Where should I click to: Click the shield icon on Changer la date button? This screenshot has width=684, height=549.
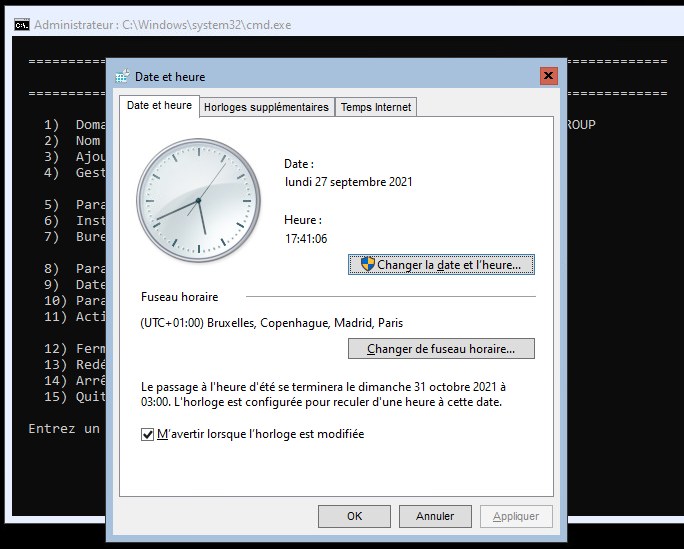point(368,264)
